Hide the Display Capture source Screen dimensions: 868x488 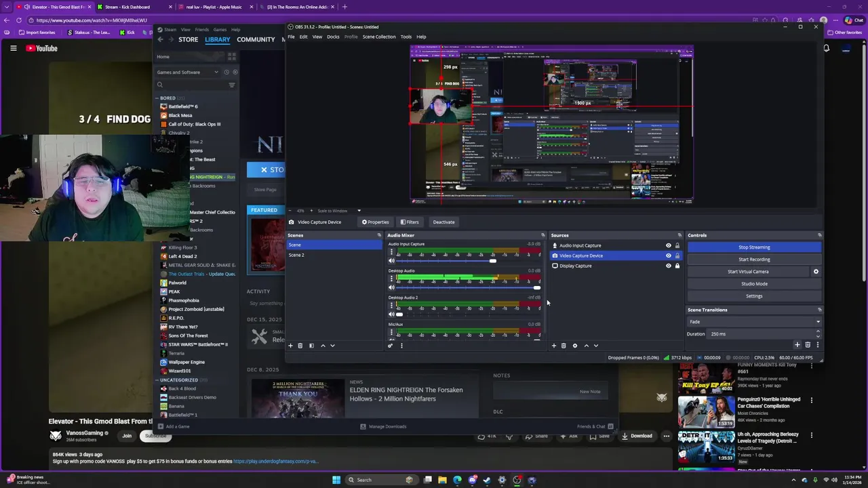pyautogui.click(x=668, y=266)
